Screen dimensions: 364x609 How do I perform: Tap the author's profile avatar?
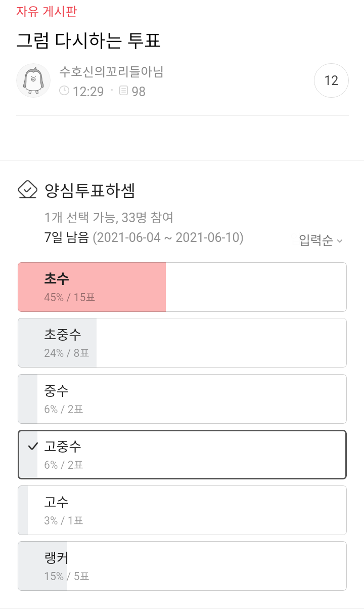pyautogui.click(x=33, y=80)
